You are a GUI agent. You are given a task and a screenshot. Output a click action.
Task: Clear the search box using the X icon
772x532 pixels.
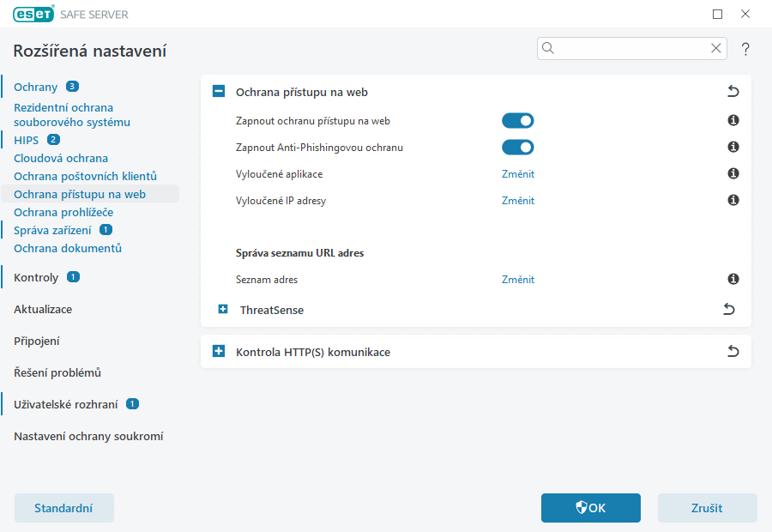716,48
